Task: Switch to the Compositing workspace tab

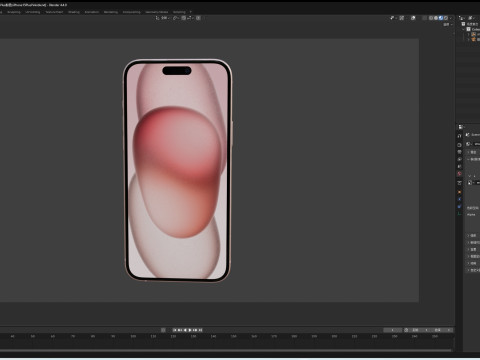Action: click(x=132, y=12)
